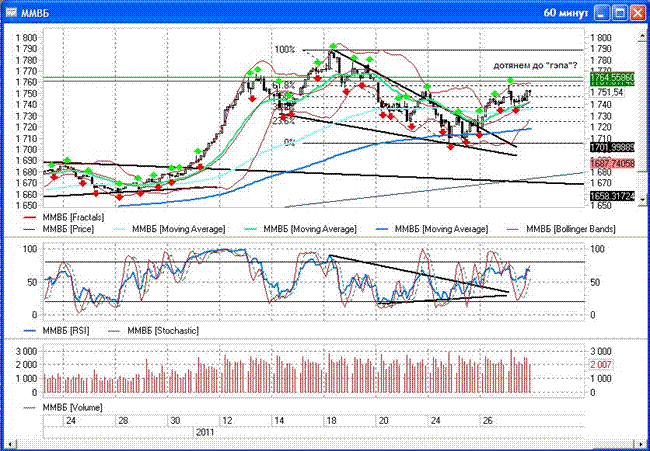Click the 100% Fibonacci level label
Image resolution: width=650 pixels, height=451 pixels.
pos(284,50)
